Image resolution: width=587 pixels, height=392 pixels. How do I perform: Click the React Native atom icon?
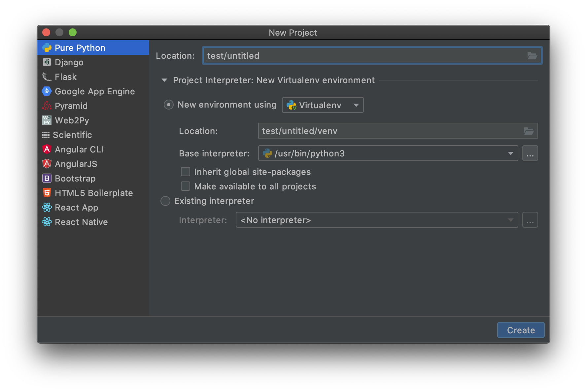[47, 222]
